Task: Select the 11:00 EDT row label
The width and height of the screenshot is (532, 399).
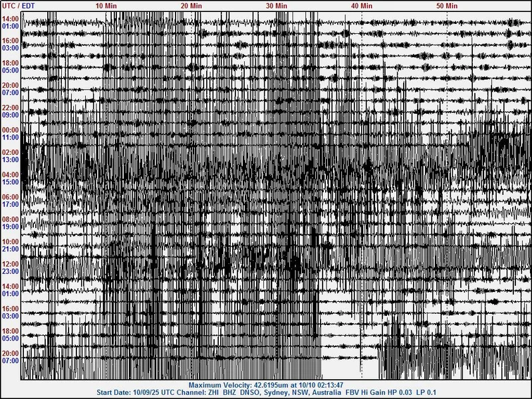Action: click(11, 137)
